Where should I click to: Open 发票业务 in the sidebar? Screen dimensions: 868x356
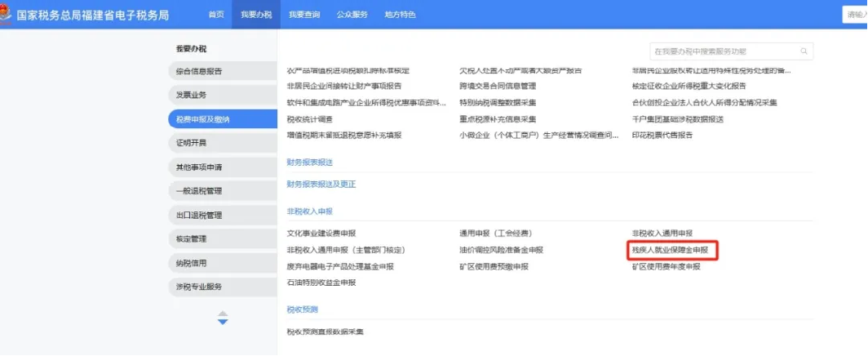[192, 95]
